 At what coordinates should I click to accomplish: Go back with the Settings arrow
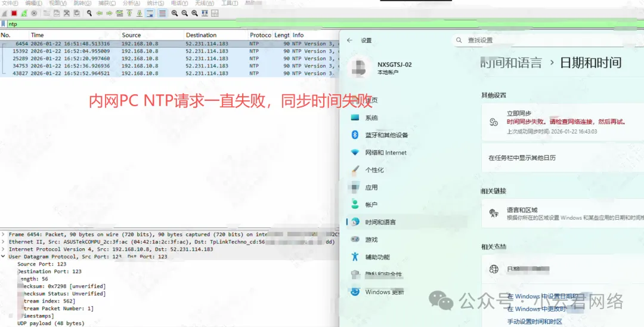pos(349,41)
